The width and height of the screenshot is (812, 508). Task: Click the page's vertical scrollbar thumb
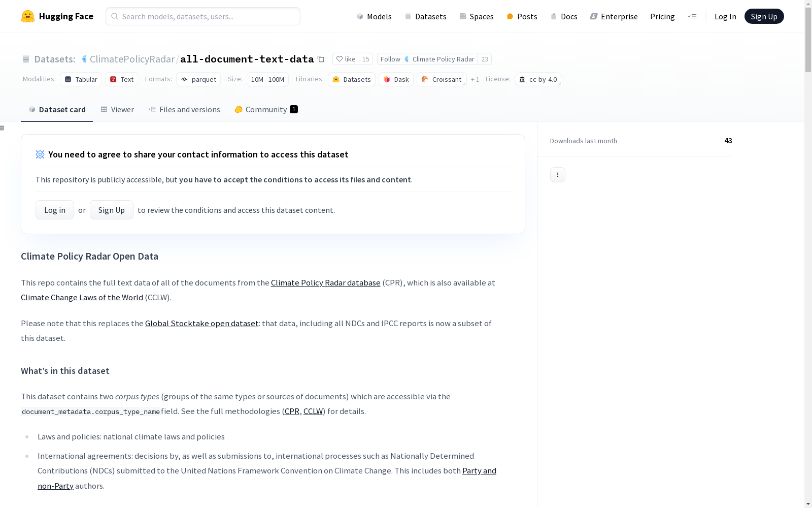pyautogui.click(x=808, y=40)
